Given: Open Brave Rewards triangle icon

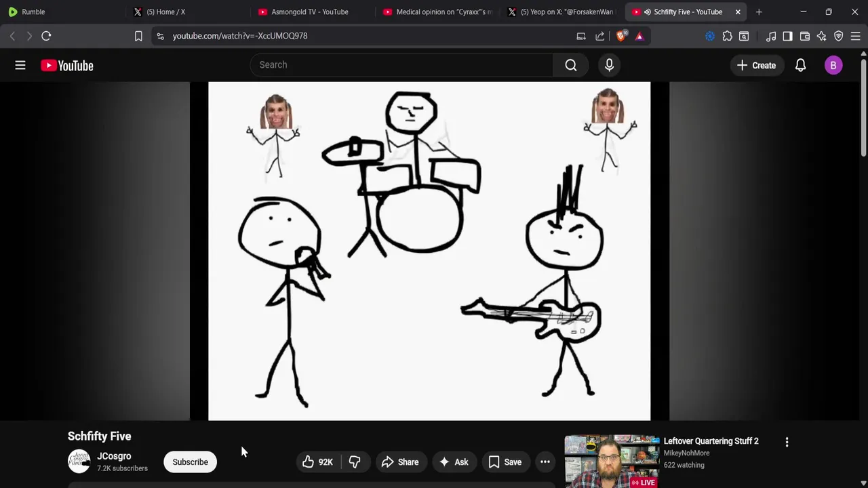Looking at the screenshot, I should [x=639, y=36].
